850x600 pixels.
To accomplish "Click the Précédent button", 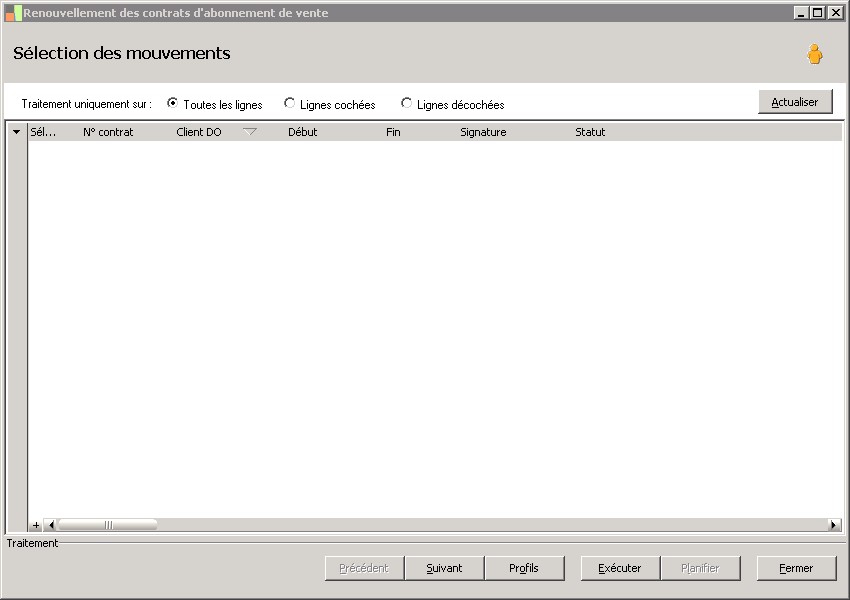I will pos(364,568).
